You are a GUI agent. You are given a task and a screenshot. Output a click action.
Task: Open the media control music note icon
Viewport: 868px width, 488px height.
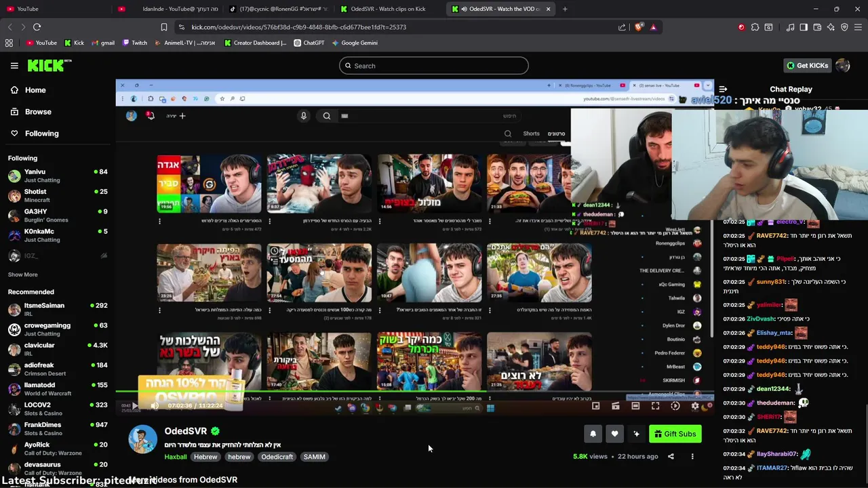790,27
